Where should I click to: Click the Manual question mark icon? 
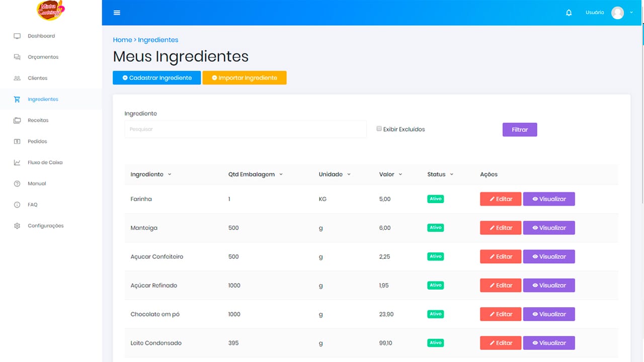point(17,184)
